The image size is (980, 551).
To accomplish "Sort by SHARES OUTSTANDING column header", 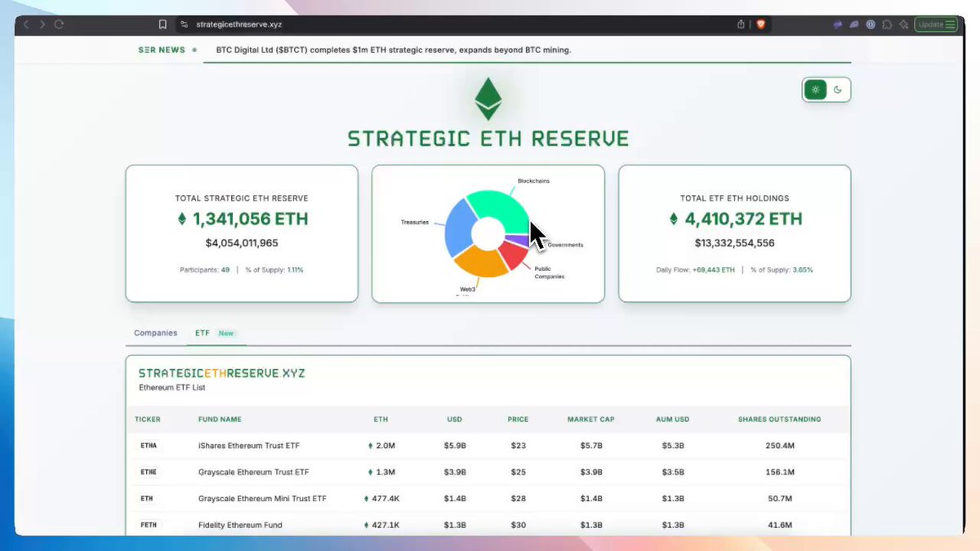I will point(780,420).
